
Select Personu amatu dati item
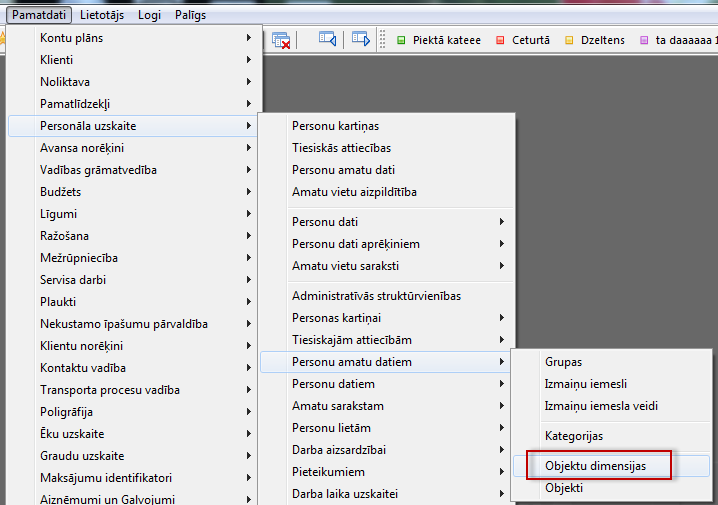[x=386, y=170]
